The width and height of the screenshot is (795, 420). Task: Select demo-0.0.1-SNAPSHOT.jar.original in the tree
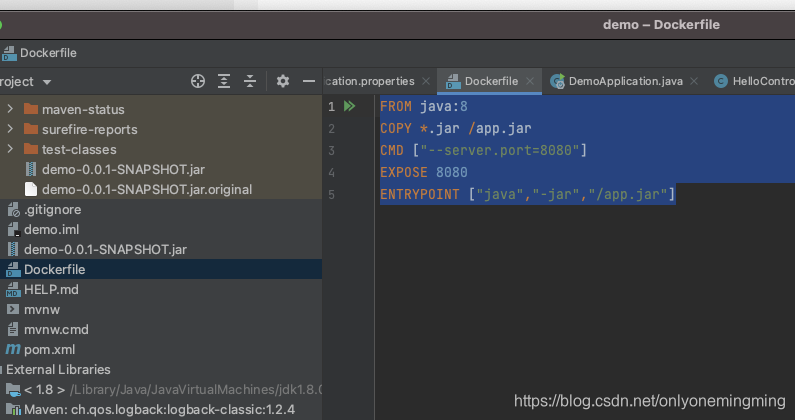click(x=147, y=189)
